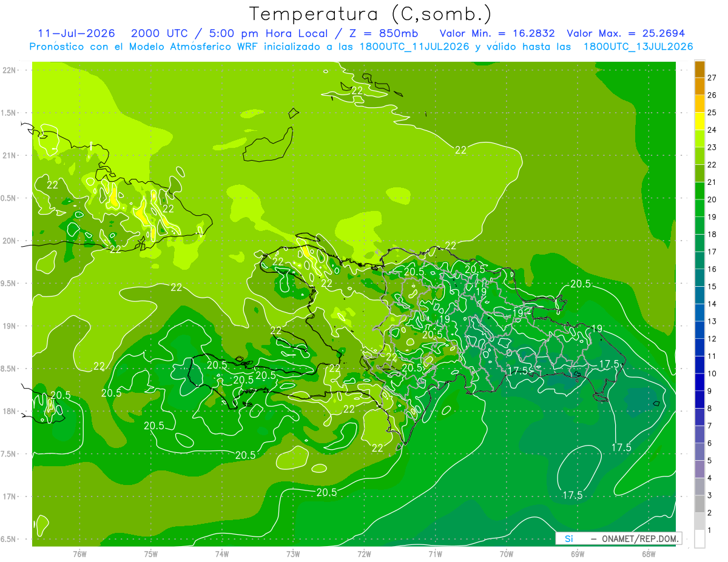This screenshot has height=562, width=728.
Task: Click the 70W longitude axis label
Action: [507, 554]
